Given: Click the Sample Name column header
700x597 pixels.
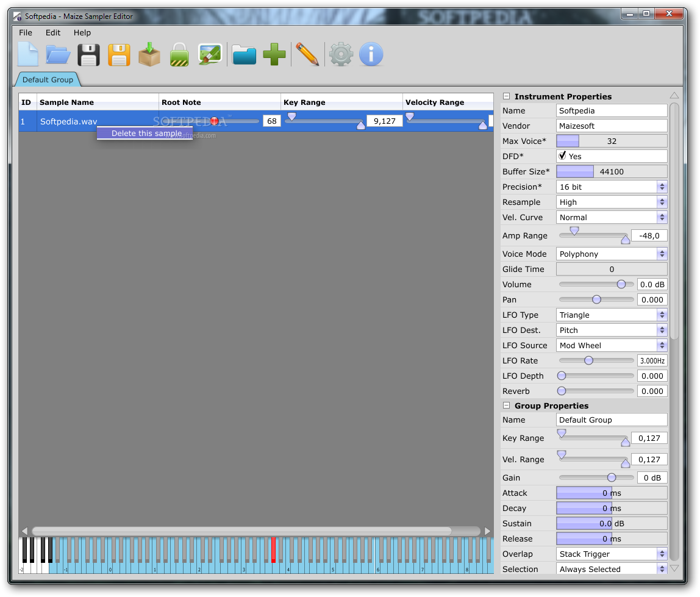Looking at the screenshot, I should [x=98, y=102].
